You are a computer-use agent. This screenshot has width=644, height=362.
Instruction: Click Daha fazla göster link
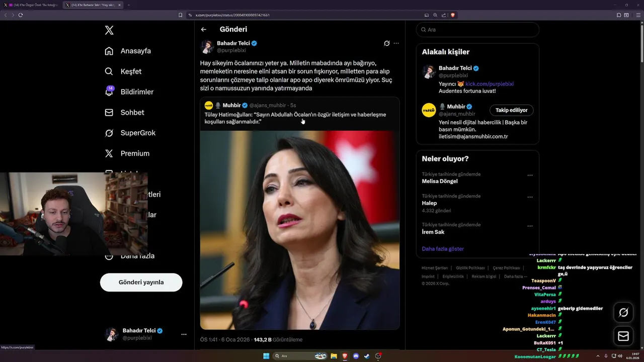[443, 249]
